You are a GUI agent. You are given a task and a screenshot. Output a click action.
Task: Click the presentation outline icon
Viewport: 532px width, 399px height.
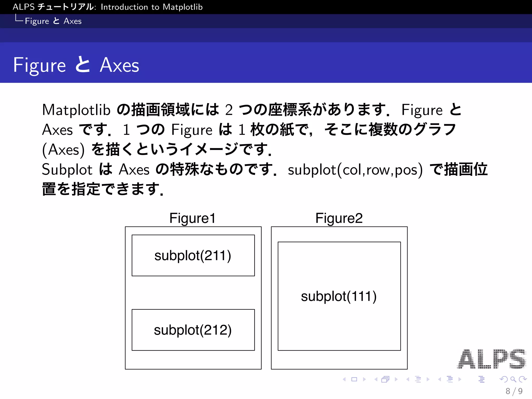point(482,379)
